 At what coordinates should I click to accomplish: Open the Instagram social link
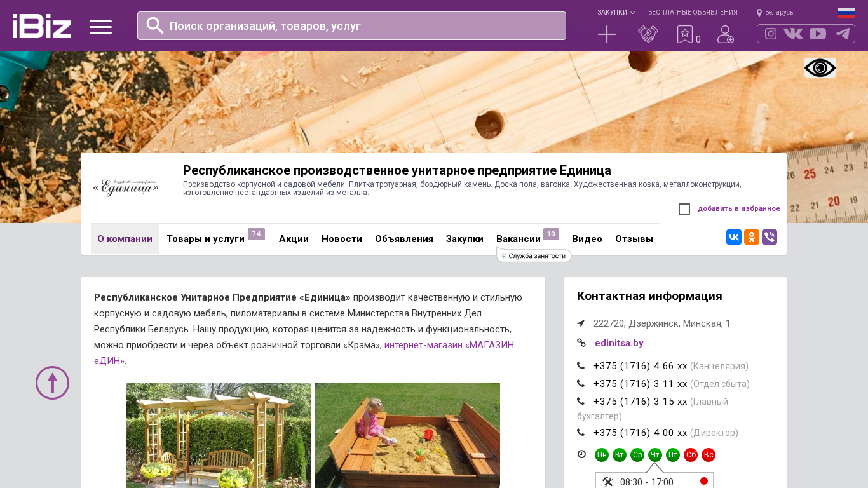pos(771,34)
